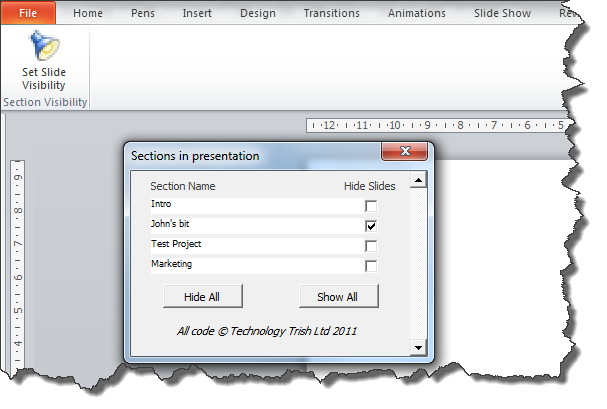Close the Sections in presentation dialog
The height and width of the screenshot is (409, 607).
tap(405, 152)
